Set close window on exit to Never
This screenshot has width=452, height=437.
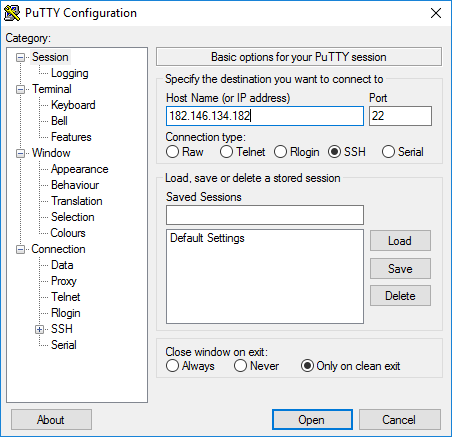[240, 366]
